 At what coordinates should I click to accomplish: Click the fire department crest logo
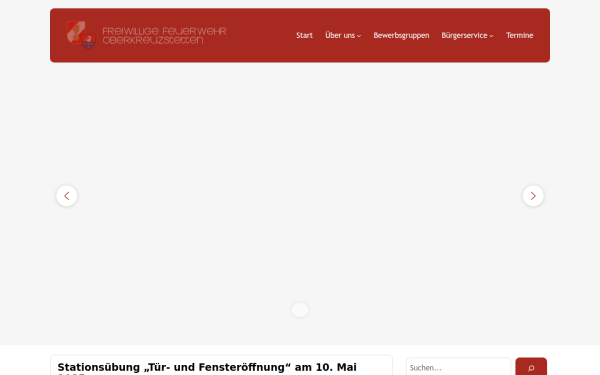coord(81,35)
